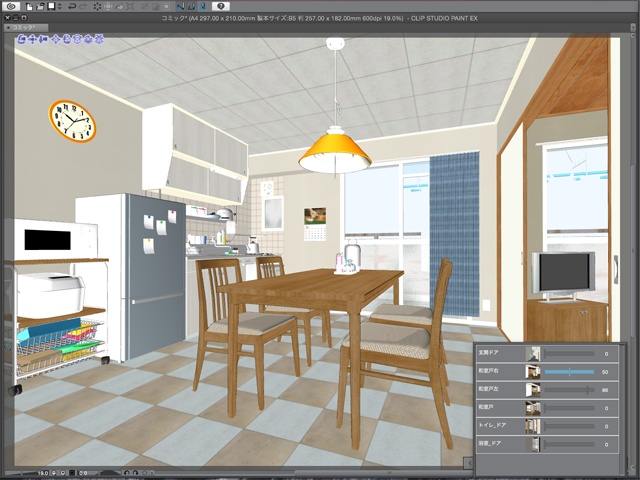Click the rotation angle field
The width and height of the screenshot is (640, 480).
(x=83, y=473)
